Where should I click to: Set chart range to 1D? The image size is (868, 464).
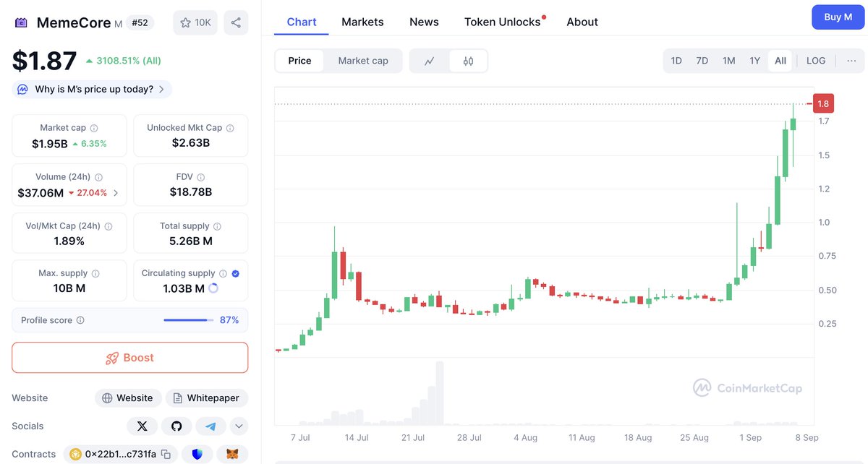pos(676,61)
